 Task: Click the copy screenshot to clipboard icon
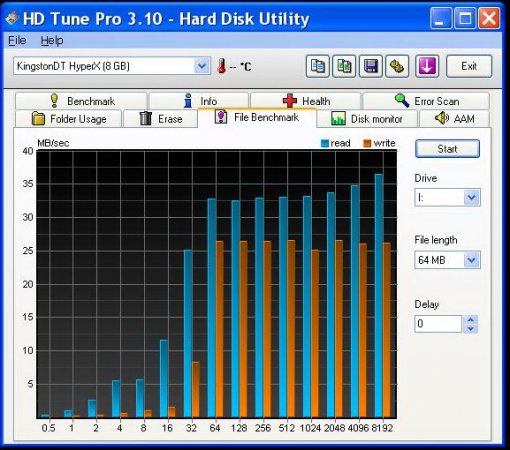[x=344, y=66]
